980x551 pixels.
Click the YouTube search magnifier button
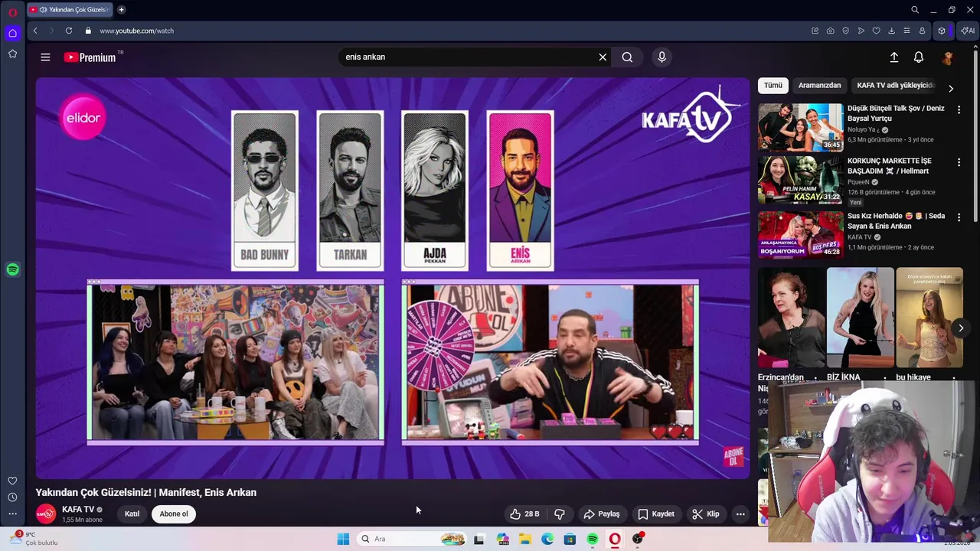click(x=627, y=57)
